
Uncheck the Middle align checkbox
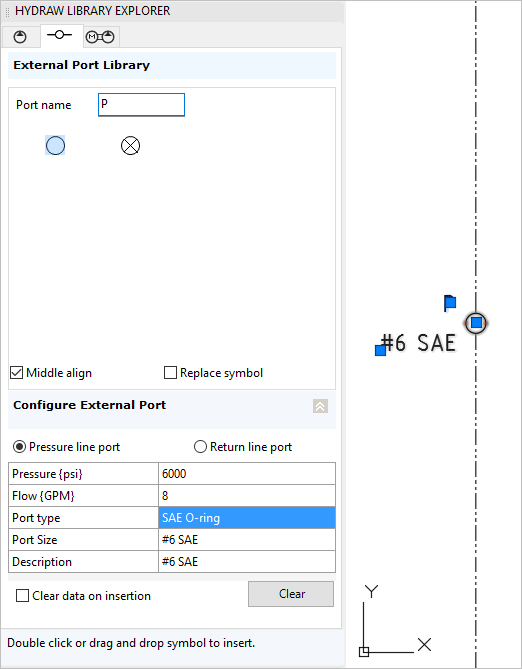(16, 372)
